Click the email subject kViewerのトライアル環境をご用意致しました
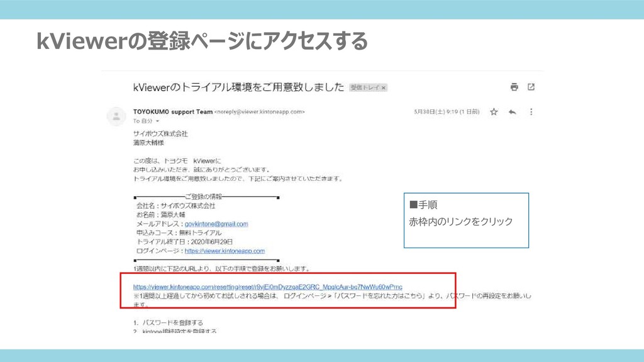This screenshot has height=362, width=644. click(238, 87)
